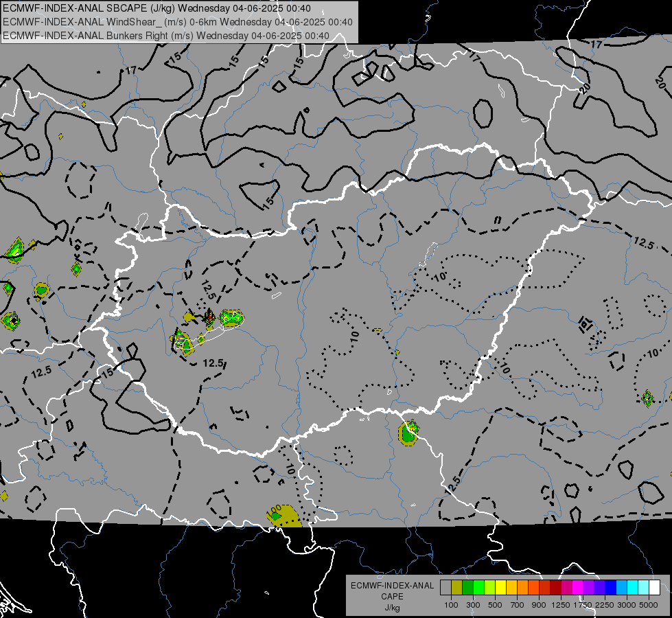
Task: Click the 100 label on the olive CAPE patch
Action: point(274,511)
